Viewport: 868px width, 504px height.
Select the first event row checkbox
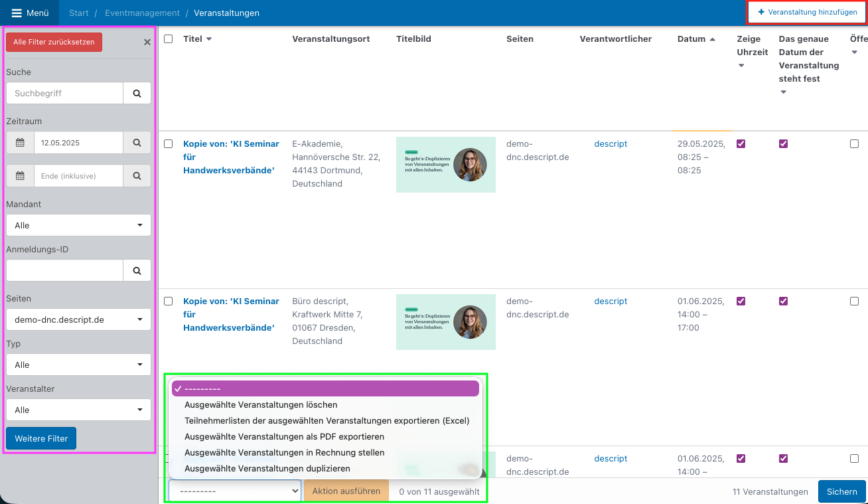169,144
